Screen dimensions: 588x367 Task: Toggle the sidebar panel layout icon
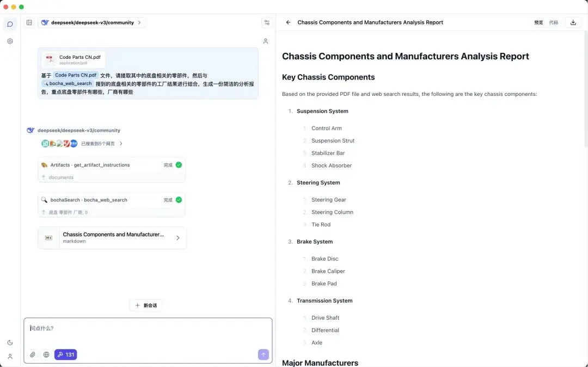pos(29,23)
